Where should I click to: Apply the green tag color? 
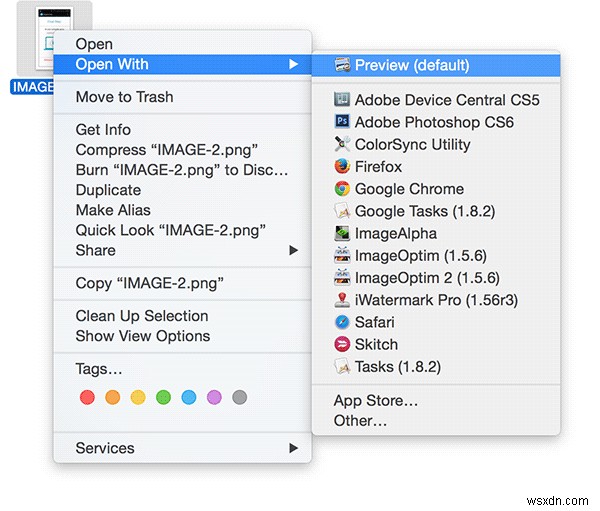click(163, 398)
